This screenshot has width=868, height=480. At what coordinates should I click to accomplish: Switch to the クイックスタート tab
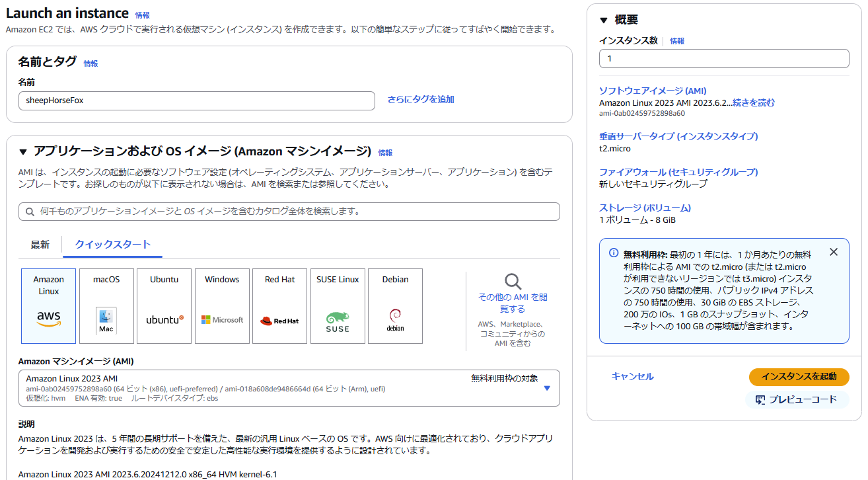coord(113,245)
